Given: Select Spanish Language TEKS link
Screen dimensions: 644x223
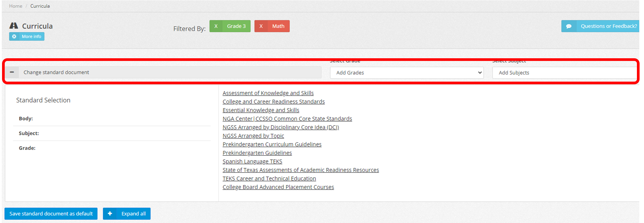Looking at the screenshot, I should point(252,161).
